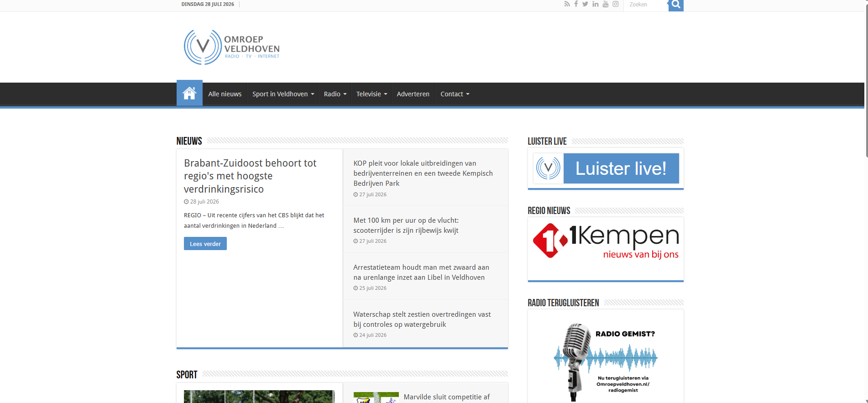Viewport: 868px width, 403px height.
Task: Expand the Televisie dropdown menu
Action: click(x=371, y=94)
